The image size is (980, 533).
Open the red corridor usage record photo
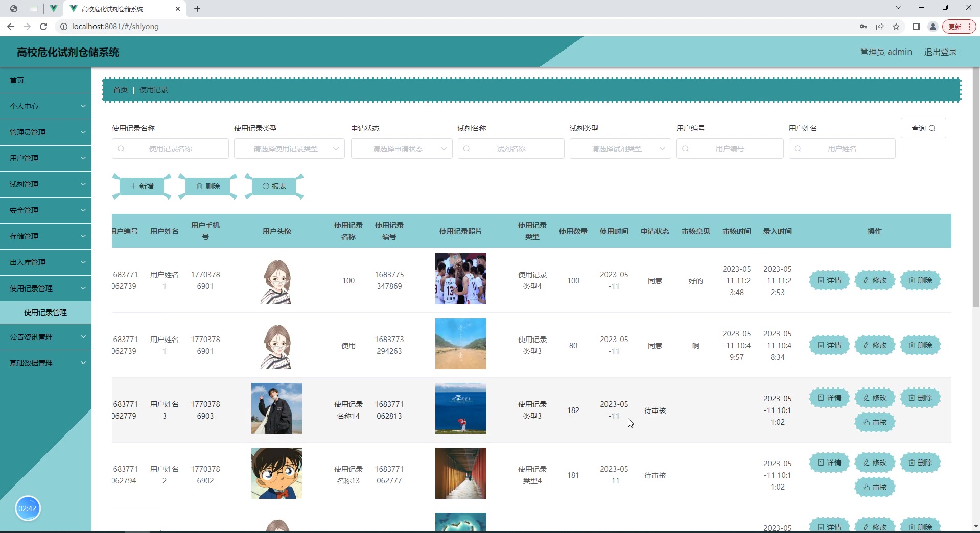tap(461, 473)
